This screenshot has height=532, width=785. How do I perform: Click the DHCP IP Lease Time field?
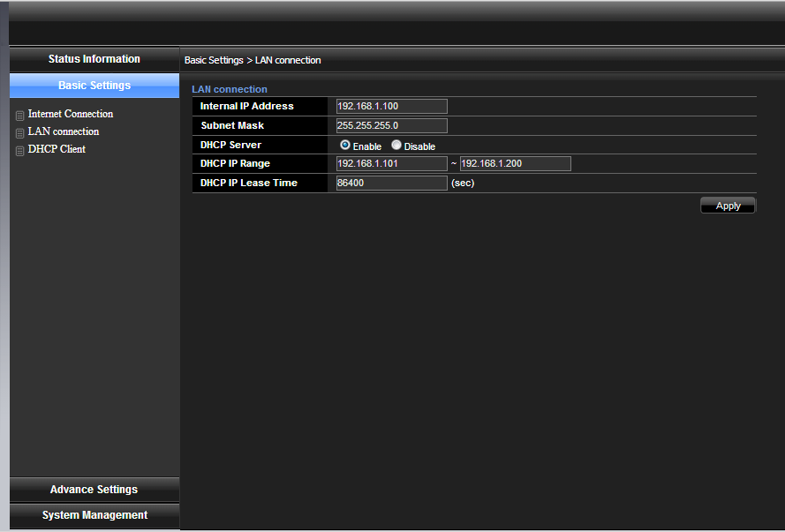click(392, 183)
